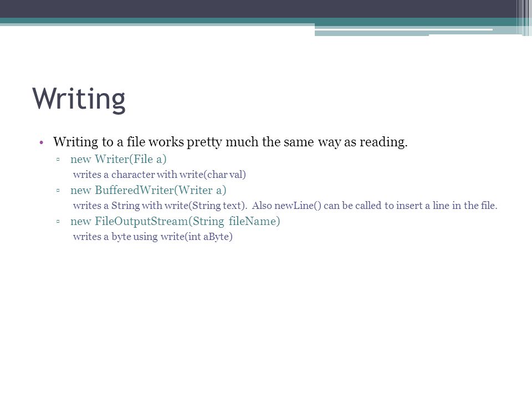This screenshot has width=532, height=399.
Task: Click 'writes a character with write(char val)'
Action: 160,175
